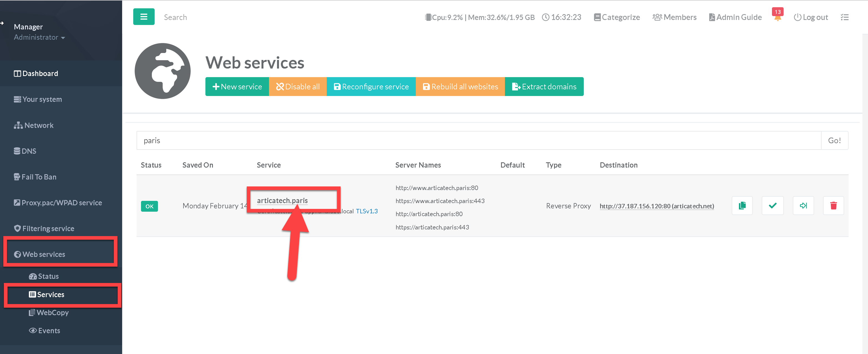
Task: Select the WebCopy submenu item
Action: pyautogui.click(x=52, y=313)
